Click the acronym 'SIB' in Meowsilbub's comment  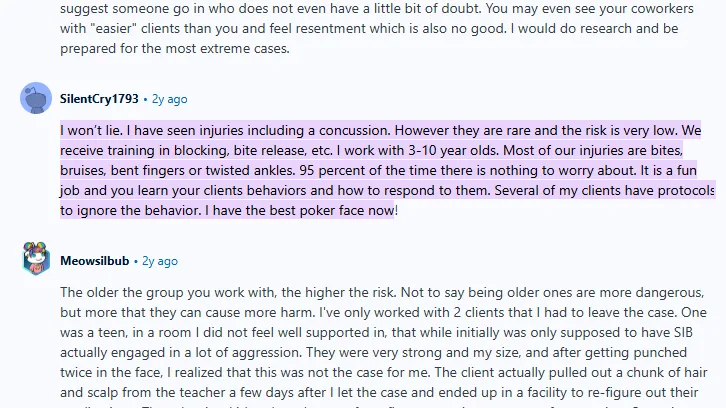click(x=683, y=333)
